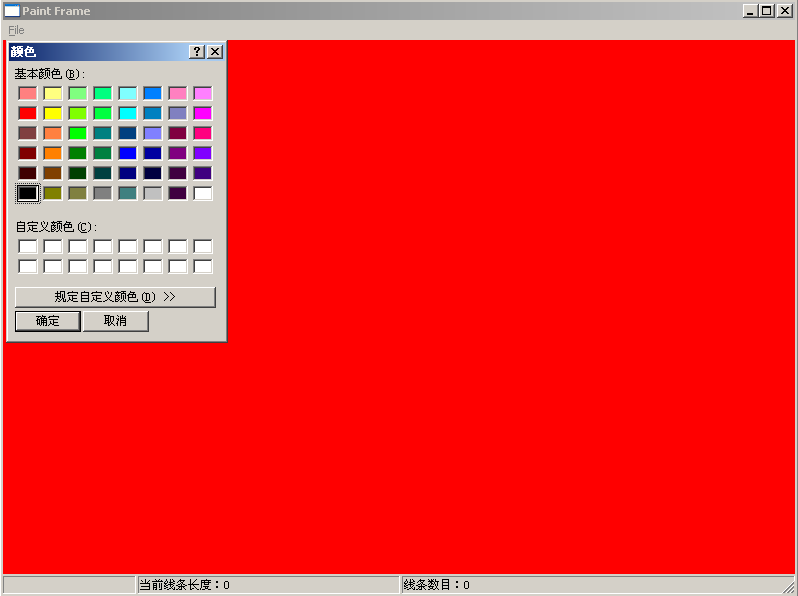Select the light pink-violet swatch ending the top row

[203, 93]
